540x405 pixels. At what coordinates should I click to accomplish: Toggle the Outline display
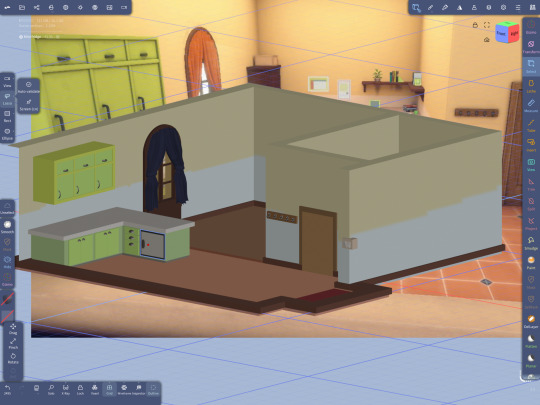click(153, 390)
